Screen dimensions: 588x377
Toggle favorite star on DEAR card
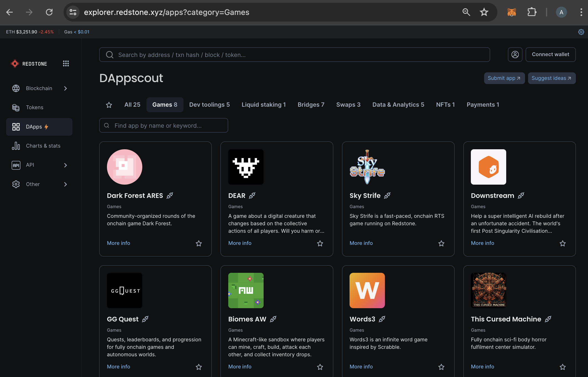click(x=320, y=243)
